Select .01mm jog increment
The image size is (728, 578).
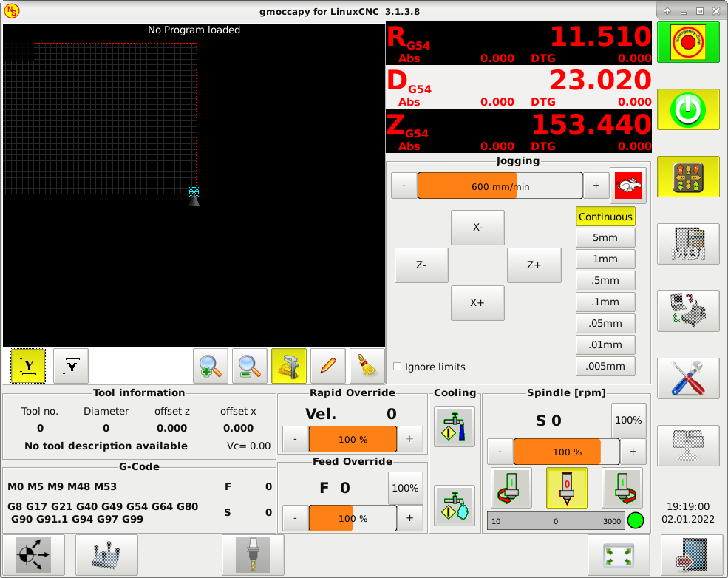click(x=605, y=345)
